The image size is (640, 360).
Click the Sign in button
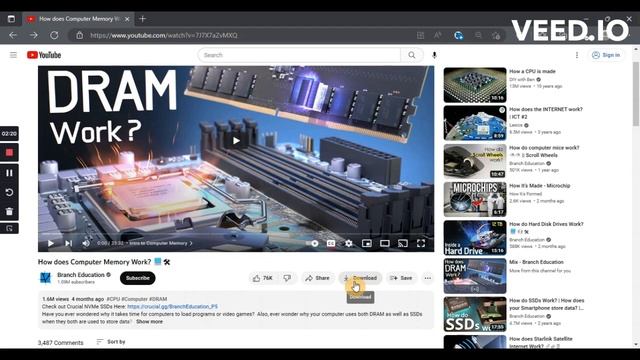pos(606,55)
